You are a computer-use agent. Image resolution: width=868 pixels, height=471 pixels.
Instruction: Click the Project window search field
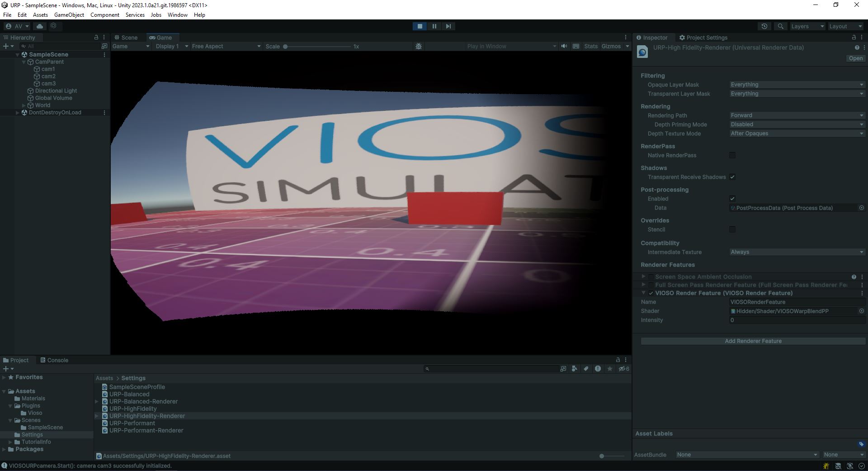tap(491, 369)
